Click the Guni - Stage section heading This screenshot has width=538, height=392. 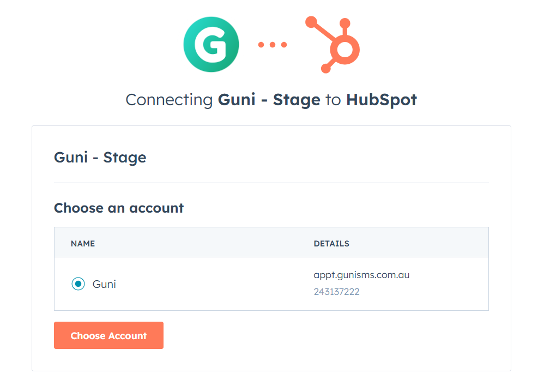pos(100,158)
